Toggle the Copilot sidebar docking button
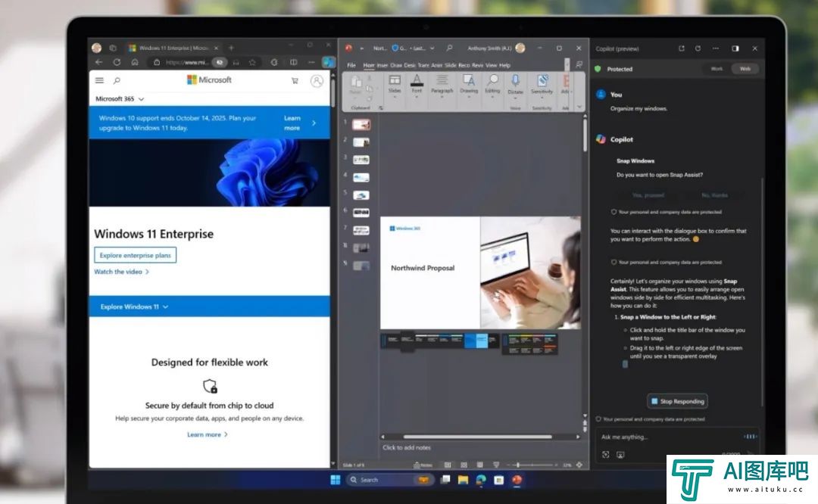 735,48
